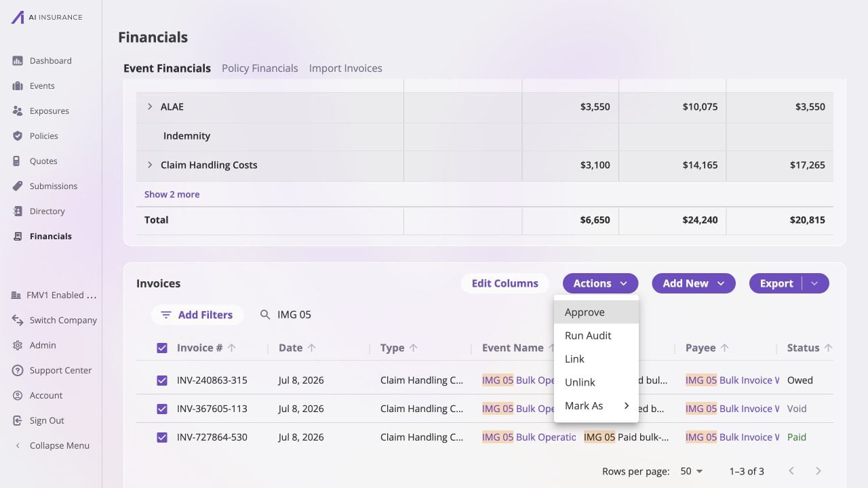This screenshot has height=488, width=868.
Task: Click the Quotes calculator icon
Action: coord(18,161)
